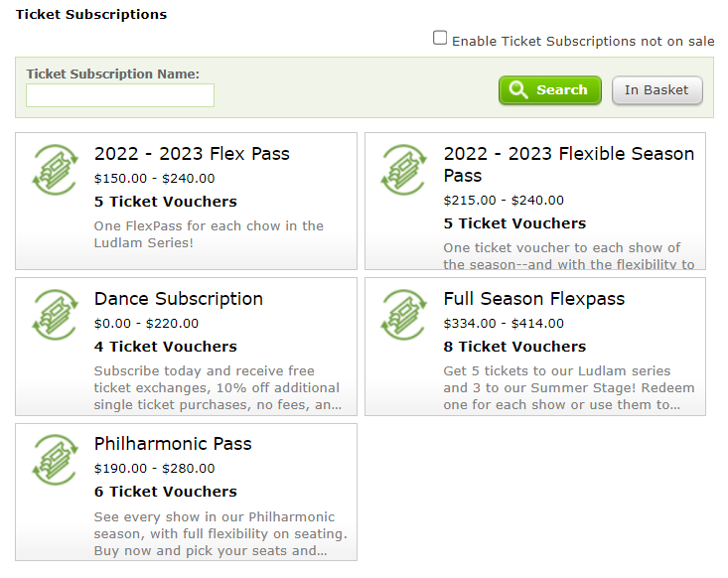Enable Ticket Subscriptions not on sale checkbox
Screen dimensions: 728x578
tap(440, 39)
